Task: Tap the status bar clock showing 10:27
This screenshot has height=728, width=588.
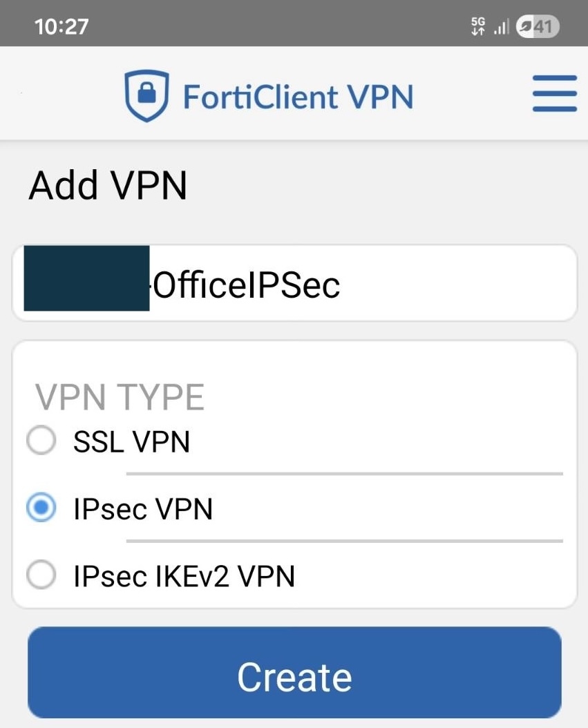Action: point(61,27)
